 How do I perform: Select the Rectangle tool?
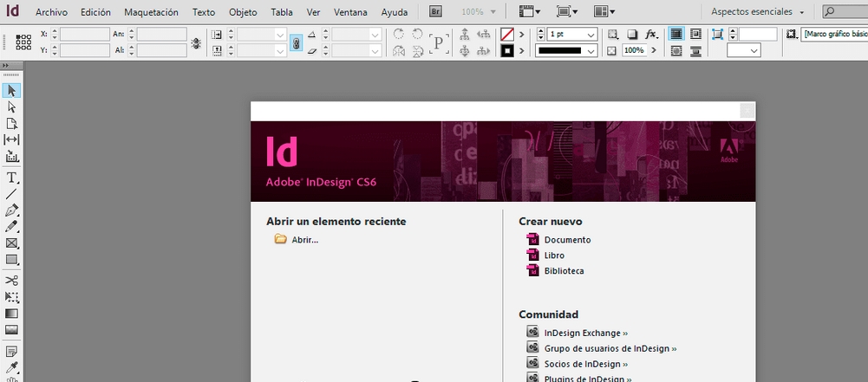11,259
